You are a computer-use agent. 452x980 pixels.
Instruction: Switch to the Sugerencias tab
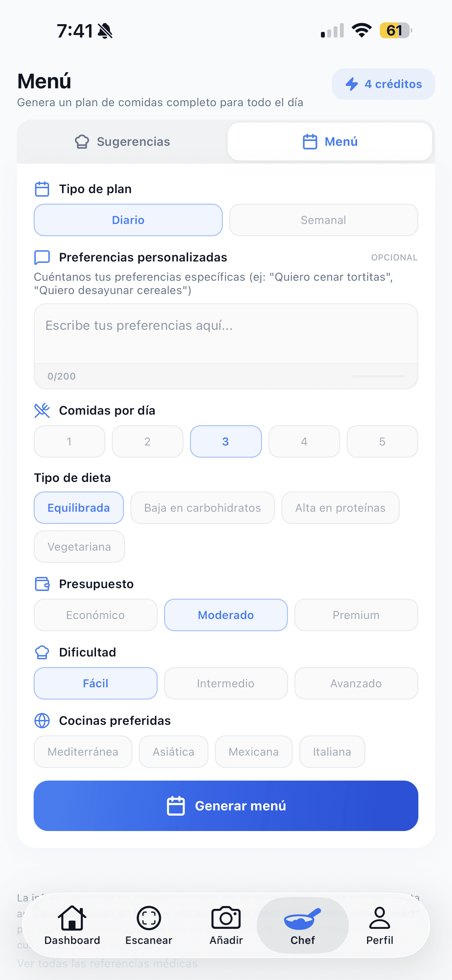click(x=122, y=142)
